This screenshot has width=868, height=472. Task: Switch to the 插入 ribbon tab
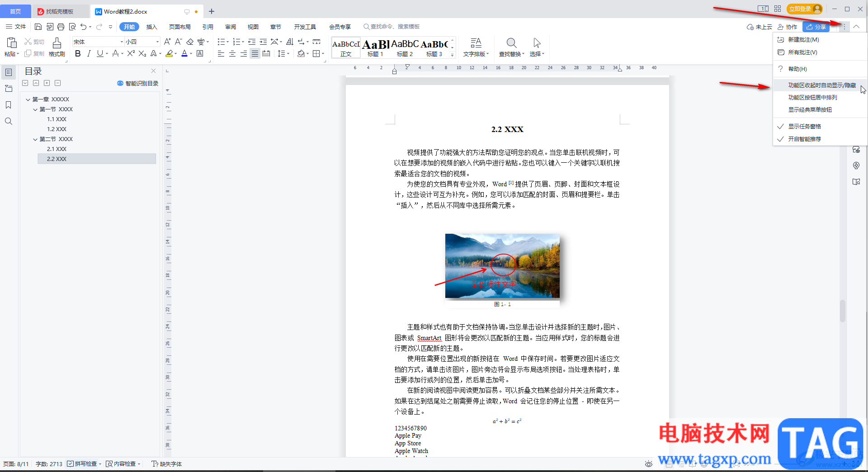[x=152, y=27]
